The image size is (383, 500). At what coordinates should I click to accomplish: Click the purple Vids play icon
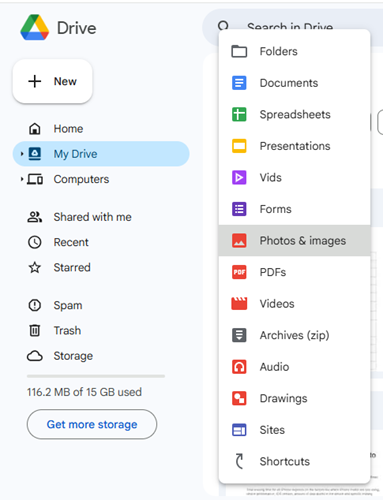pyautogui.click(x=239, y=177)
